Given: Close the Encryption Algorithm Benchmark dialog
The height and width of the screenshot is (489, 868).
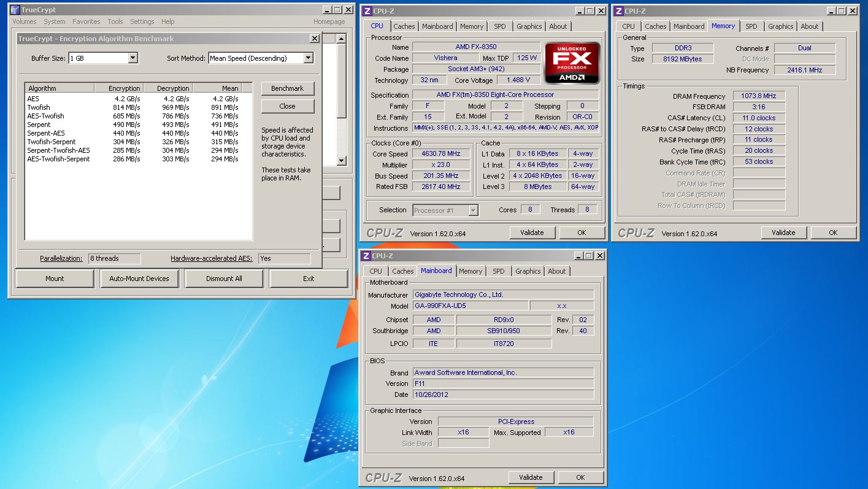Looking at the screenshot, I should pyautogui.click(x=314, y=38).
